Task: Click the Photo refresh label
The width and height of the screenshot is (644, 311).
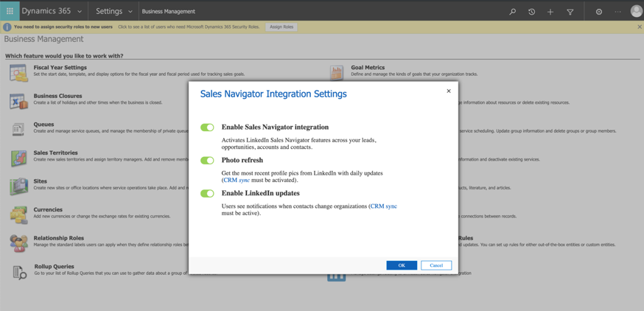Action: pos(242,160)
